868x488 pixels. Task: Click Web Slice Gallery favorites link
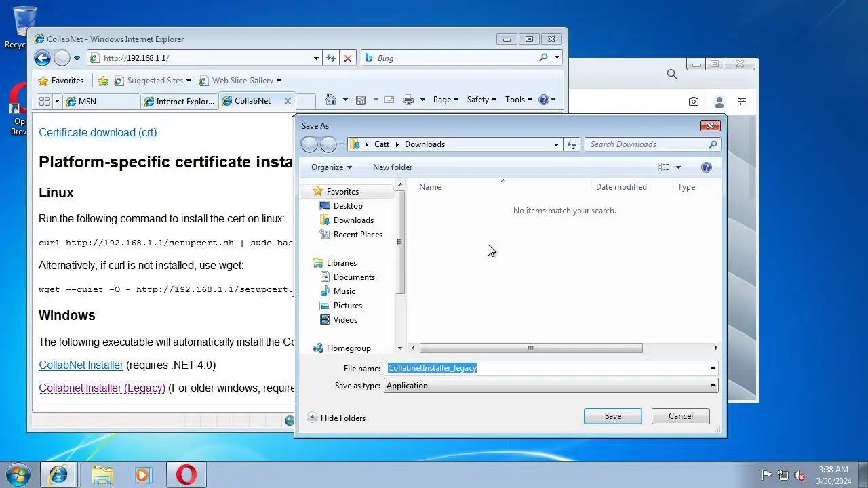click(240, 81)
